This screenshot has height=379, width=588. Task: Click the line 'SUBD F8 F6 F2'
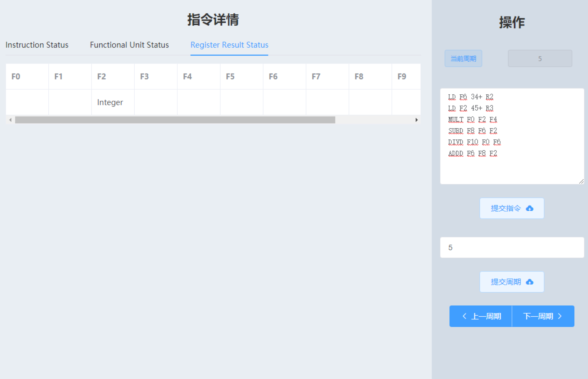[x=473, y=131]
